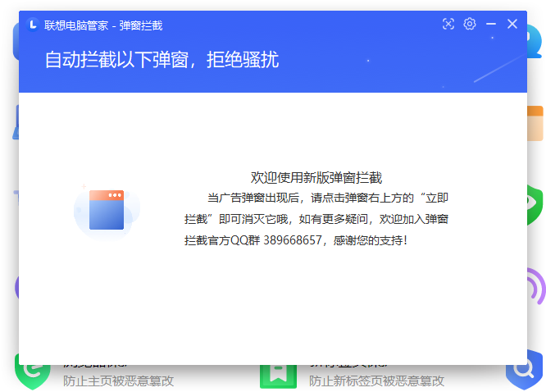Viewport: 546px width, 392px height.
Task: Click the purple icon on left edge
Action: (x=16, y=287)
